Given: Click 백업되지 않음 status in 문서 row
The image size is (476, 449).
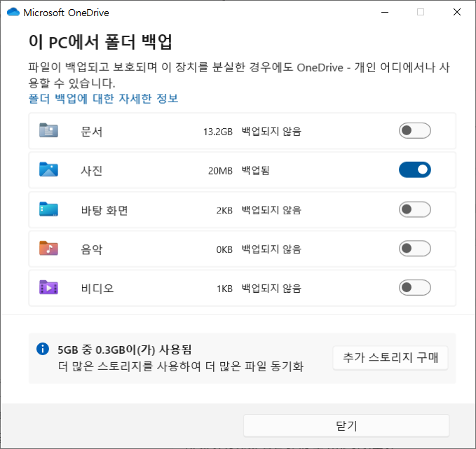Looking at the screenshot, I should click(271, 132).
